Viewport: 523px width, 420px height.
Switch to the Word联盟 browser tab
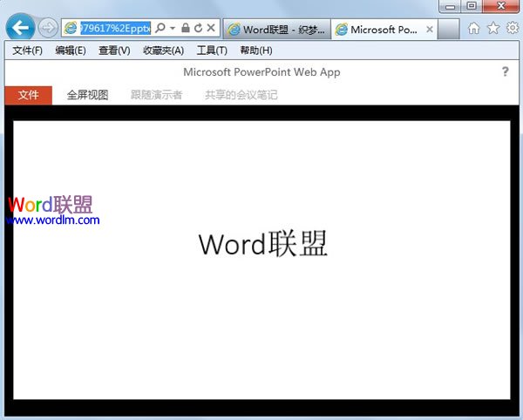coord(277,30)
